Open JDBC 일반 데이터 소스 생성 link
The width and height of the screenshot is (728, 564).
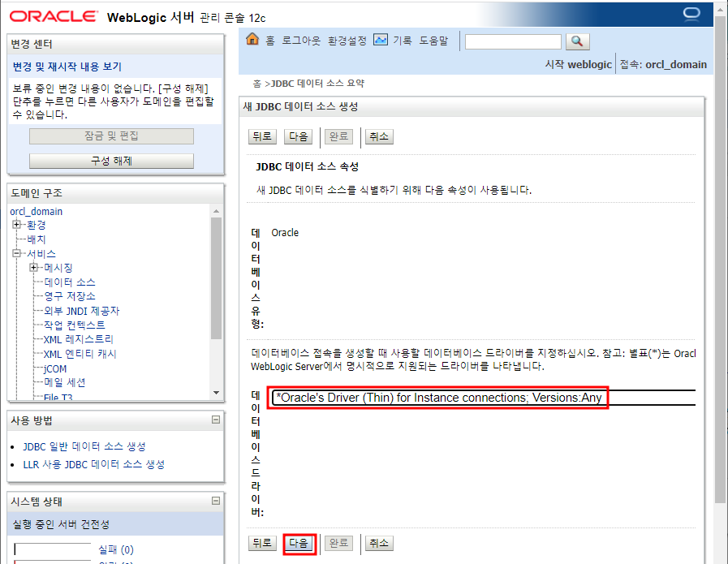click(x=84, y=446)
